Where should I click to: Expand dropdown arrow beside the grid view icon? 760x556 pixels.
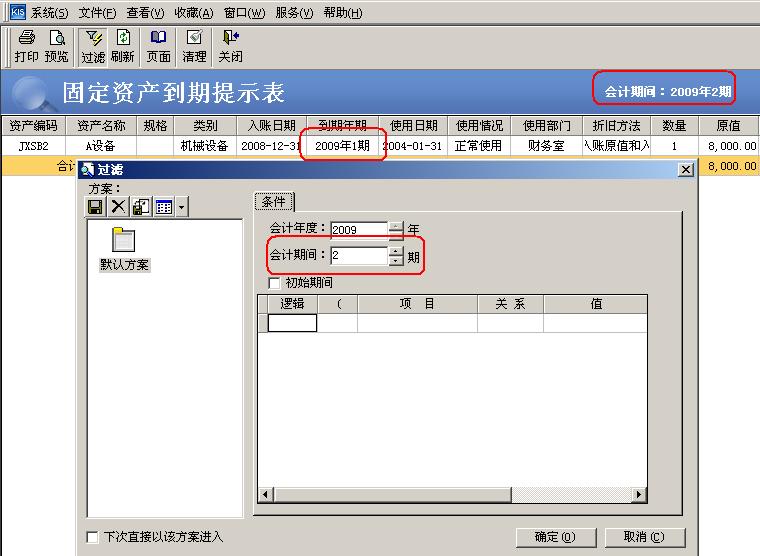[181, 207]
